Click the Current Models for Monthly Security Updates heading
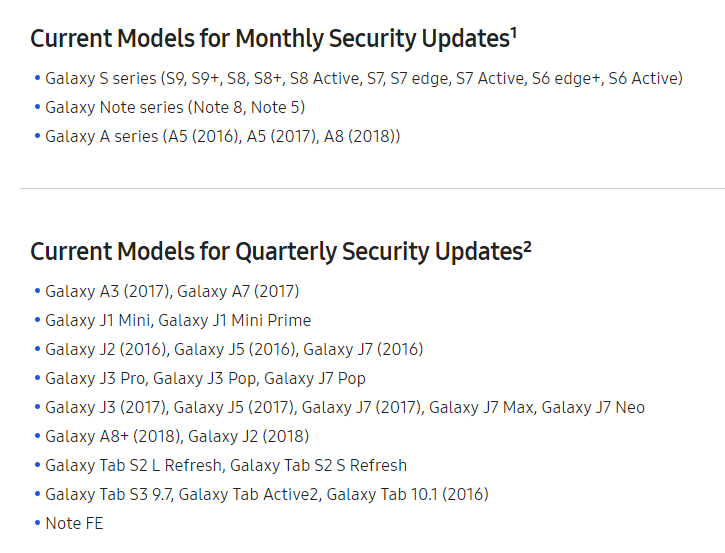Viewport: 725px width, 553px height. [x=269, y=39]
